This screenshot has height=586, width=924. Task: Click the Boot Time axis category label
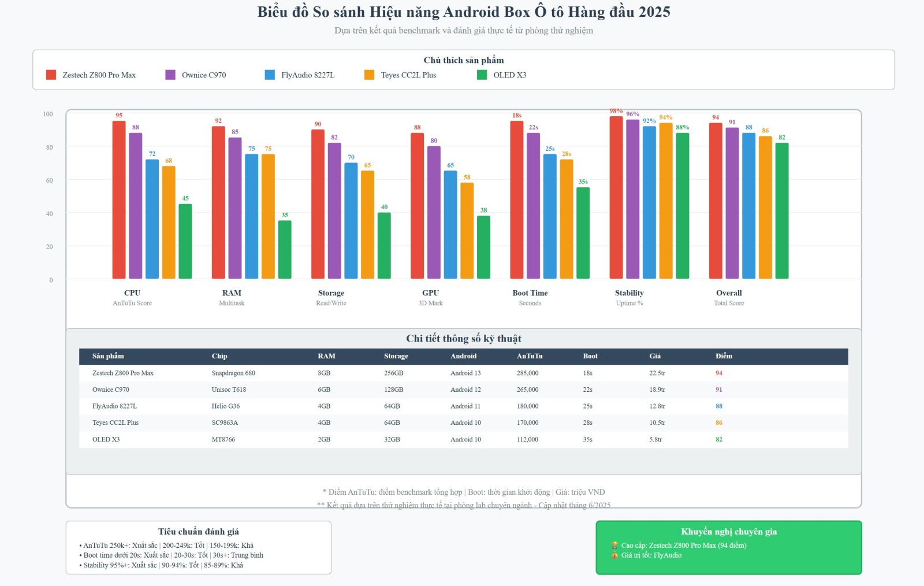point(530,293)
